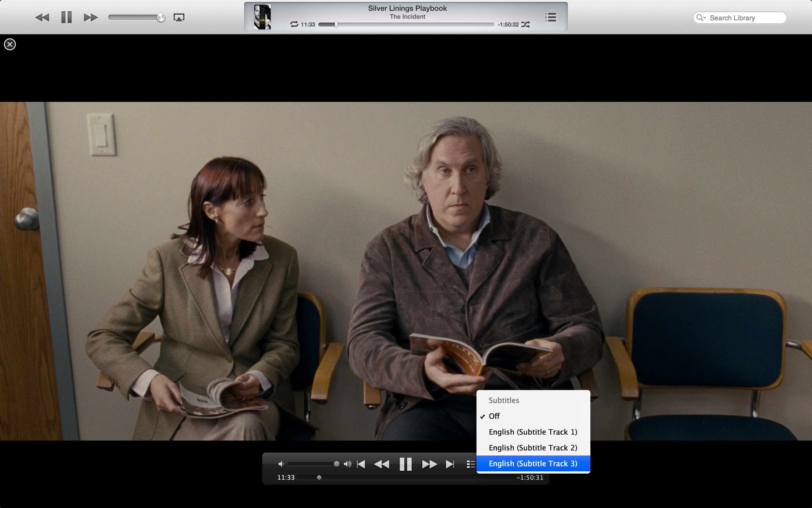Click 'The Incident' chapter name in display

click(407, 16)
